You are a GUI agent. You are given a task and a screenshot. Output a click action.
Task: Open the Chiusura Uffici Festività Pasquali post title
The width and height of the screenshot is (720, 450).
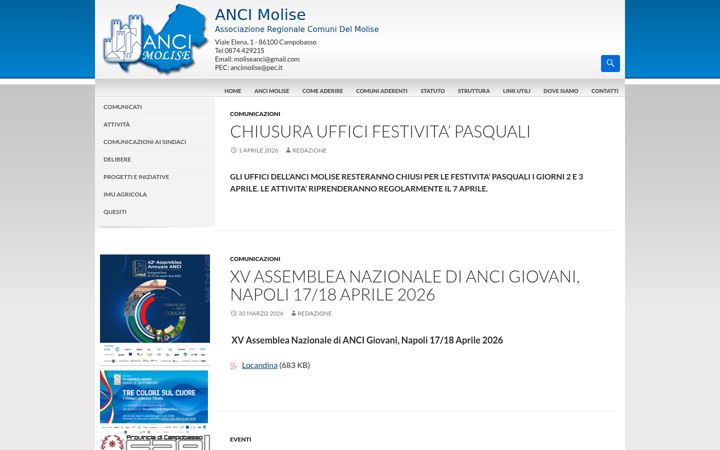pyautogui.click(x=380, y=132)
